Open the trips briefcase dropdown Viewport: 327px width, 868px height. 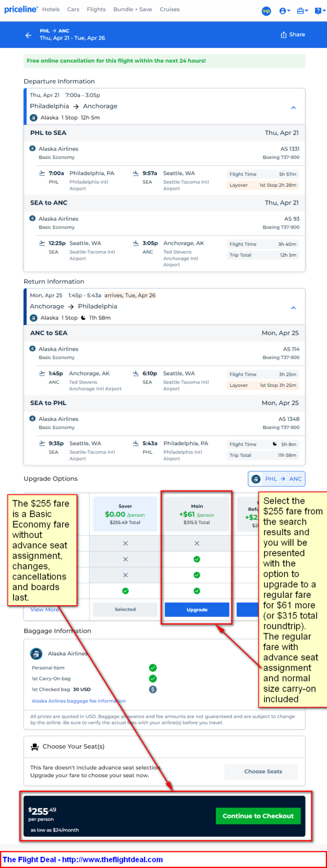click(x=303, y=11)
